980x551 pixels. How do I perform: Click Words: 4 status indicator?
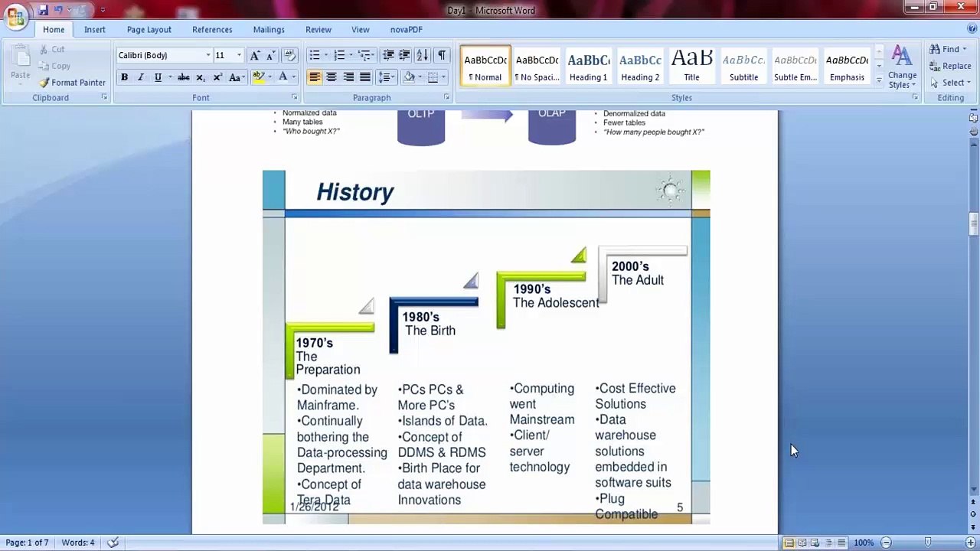point(78,543)
